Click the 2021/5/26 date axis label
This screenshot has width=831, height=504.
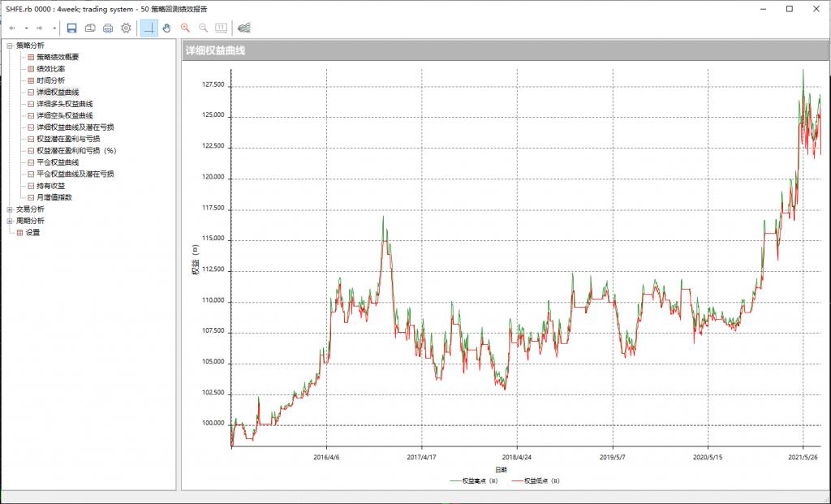(803, 457)
